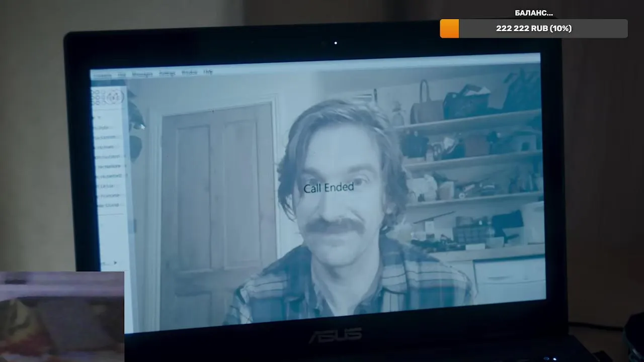This screenshot has width=644, height=362.
Task: Open the Settings menu
Action: coord(167,73)
